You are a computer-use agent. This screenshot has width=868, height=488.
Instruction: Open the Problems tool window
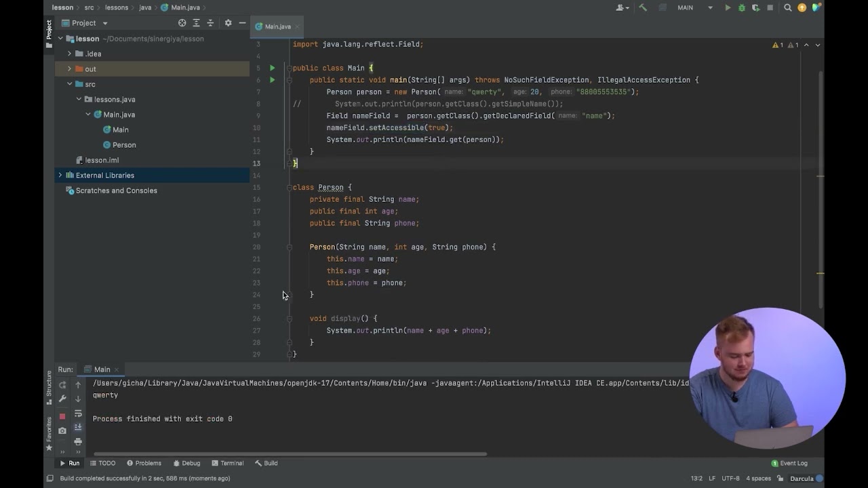tap(143, 463)
